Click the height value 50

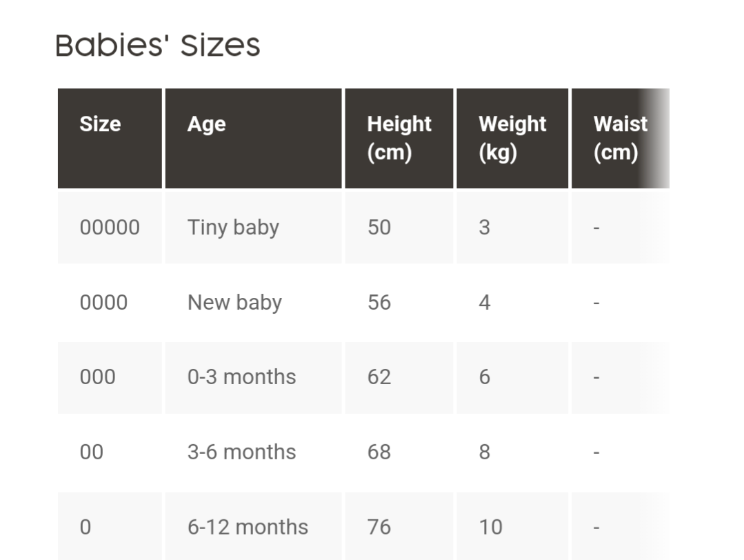pos(379,228)
